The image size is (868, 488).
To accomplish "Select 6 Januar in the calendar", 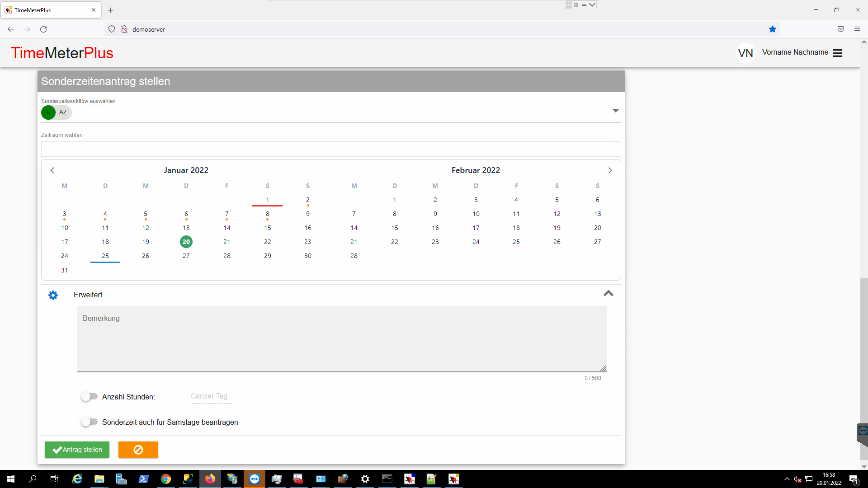I will pyautogui.click(x=186, y=214).
